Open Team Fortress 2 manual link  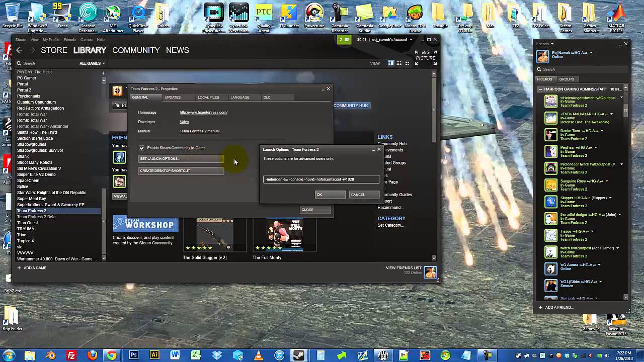point(199,131)
